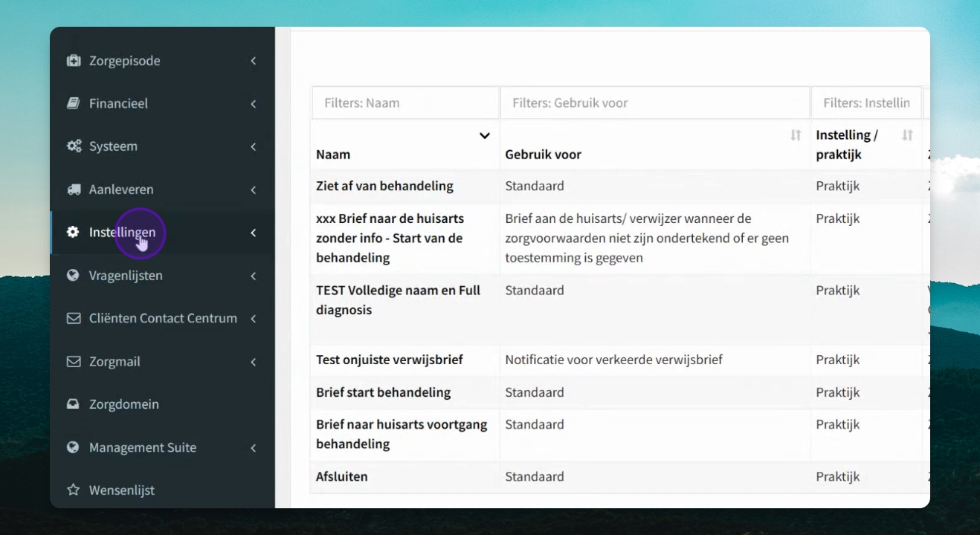Click the Instellingen gear icon
The height and width of the screenshot is (535, 980).
(x=73, y=232)
